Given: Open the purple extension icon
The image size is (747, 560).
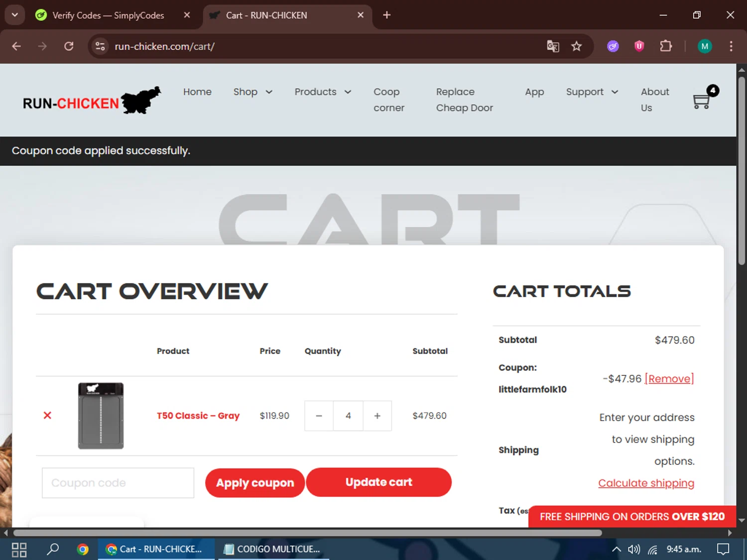Looking at the screenshot, I should point(613,46).
